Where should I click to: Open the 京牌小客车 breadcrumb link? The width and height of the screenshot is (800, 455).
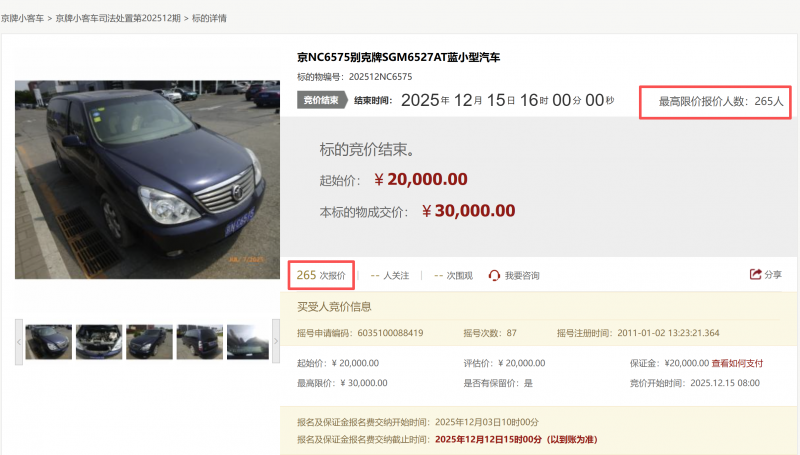(x=22, y=18)
